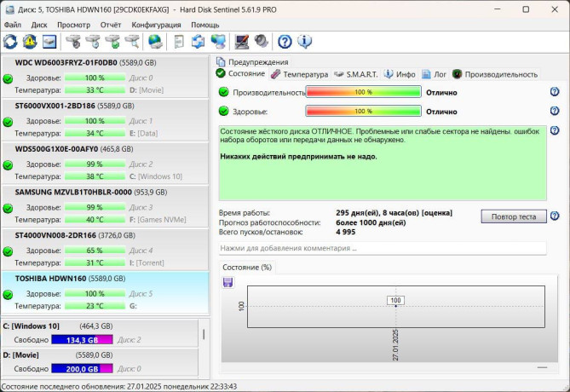The height and width of the screenshot is (392, 570).
Task: Switch to the Производительность tab
Action: (x=495, y=74)
